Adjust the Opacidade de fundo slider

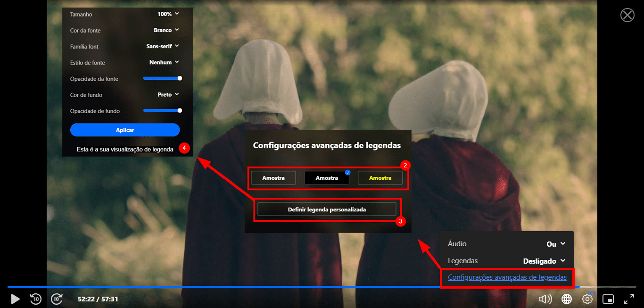(163, 110)
